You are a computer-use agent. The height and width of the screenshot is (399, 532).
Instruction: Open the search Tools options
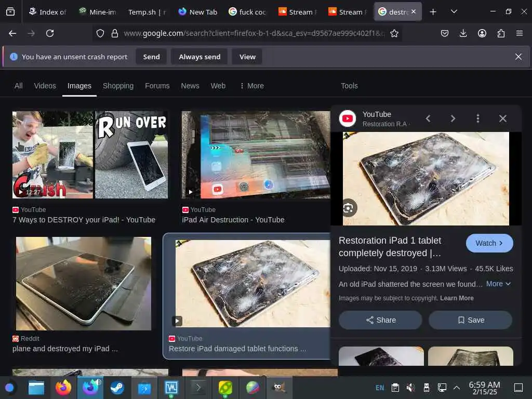[x=349, y=86]
